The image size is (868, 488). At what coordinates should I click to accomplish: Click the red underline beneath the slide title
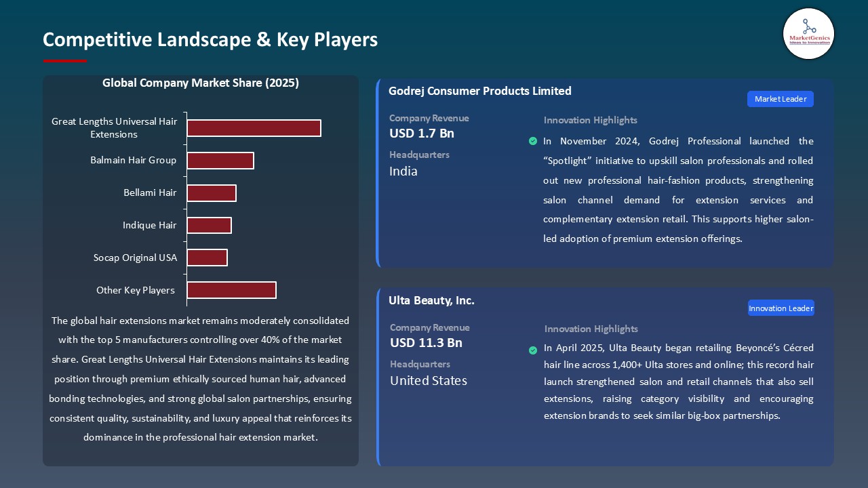(x=64, y=59)
